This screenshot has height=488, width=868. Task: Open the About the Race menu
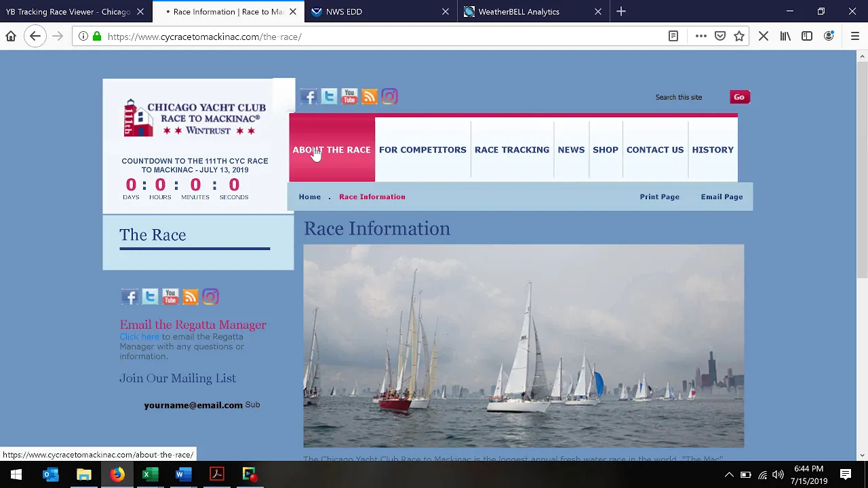(332, 150)
